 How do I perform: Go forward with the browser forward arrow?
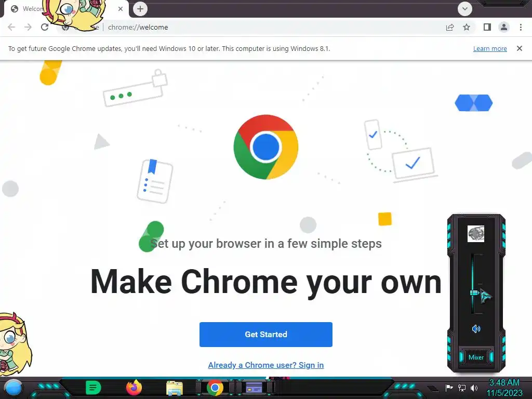(28, 27)
